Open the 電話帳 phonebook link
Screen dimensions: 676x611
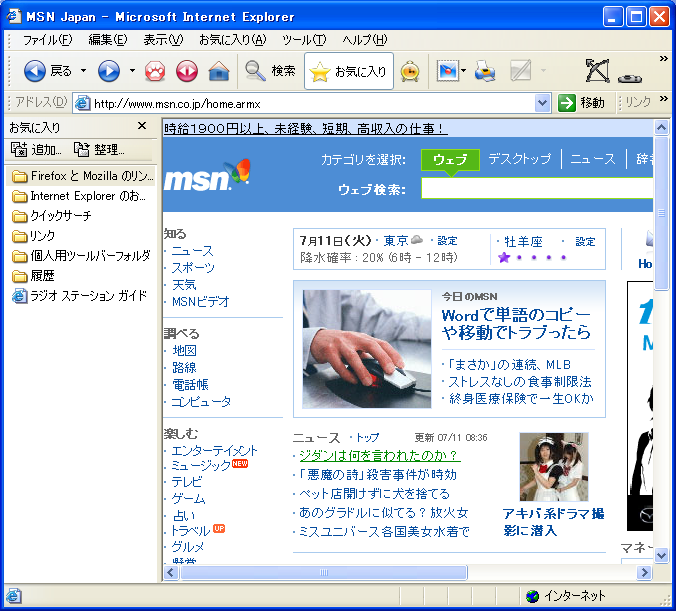190,385
